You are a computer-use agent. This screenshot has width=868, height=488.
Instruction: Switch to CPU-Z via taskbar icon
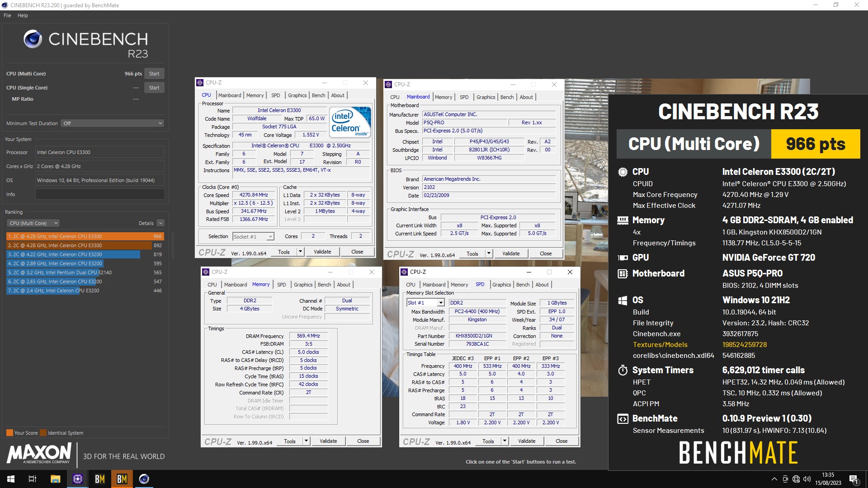point(77,479)
